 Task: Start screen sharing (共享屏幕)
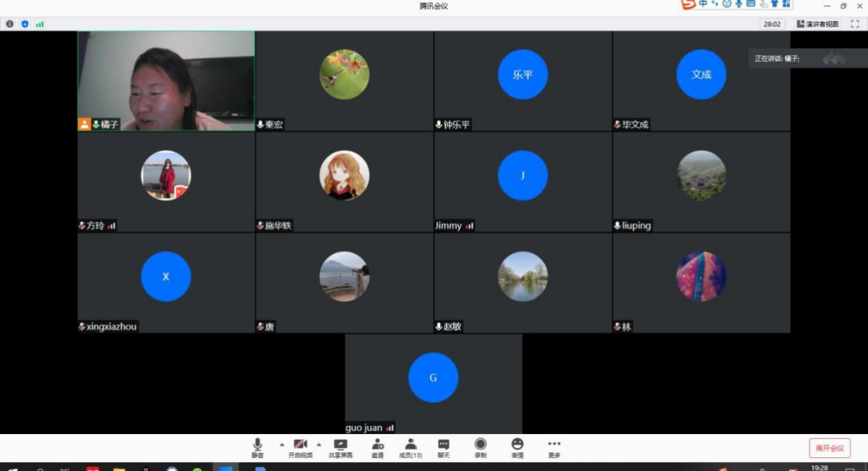340,446
